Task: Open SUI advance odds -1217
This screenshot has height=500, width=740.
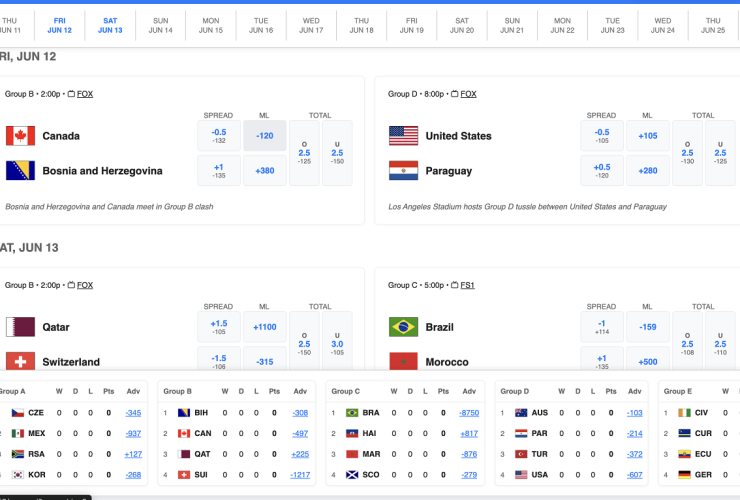Action: (300, 475)
